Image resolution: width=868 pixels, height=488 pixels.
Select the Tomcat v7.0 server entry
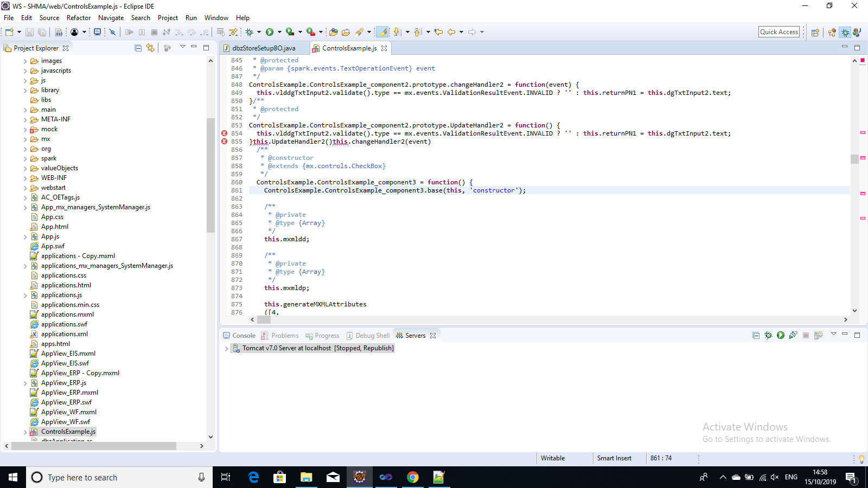(314, 348)
